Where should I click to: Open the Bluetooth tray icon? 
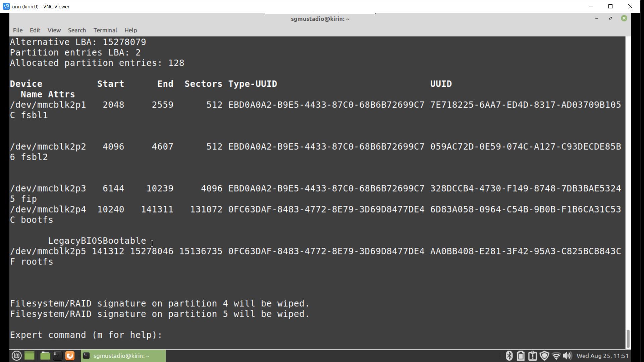[x=509, y=356]
